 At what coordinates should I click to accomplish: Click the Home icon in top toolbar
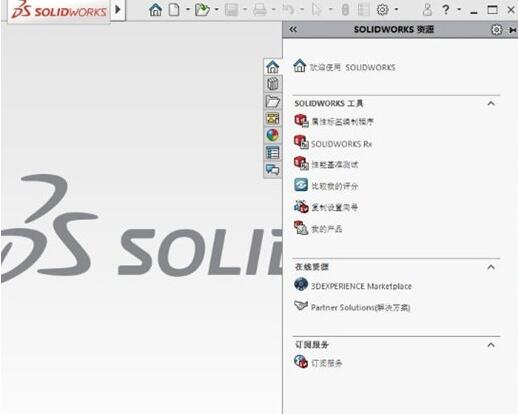tap(155, 10)
